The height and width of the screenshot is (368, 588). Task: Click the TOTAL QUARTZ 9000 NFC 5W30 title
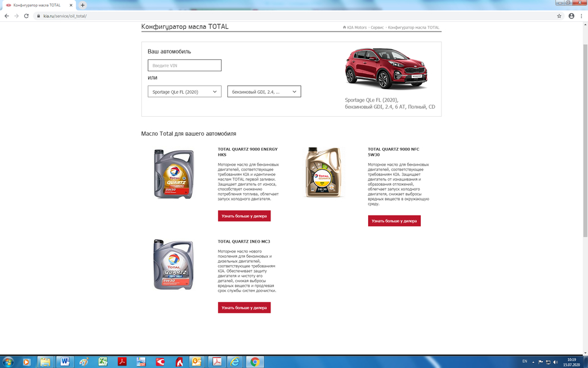(393, 152)
